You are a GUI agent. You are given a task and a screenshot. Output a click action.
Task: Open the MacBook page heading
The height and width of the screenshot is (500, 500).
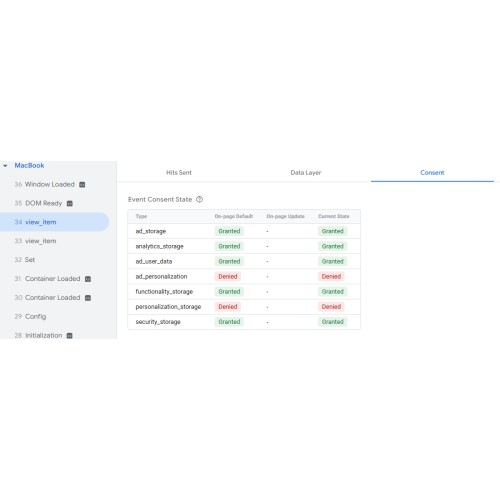pos(29,165)
